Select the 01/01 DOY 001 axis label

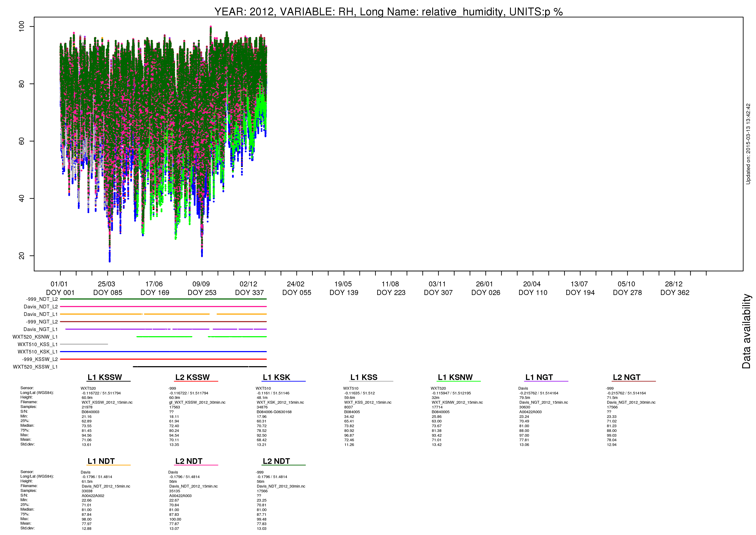(x=60, y=288)
